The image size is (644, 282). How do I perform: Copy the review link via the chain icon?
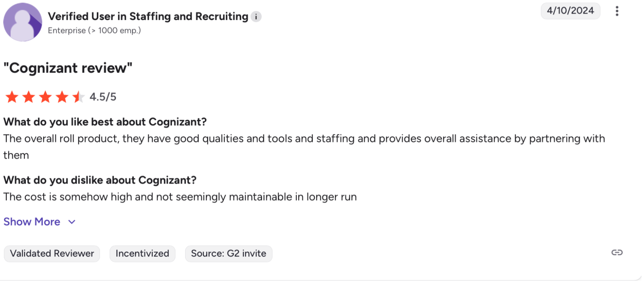[x=617, y=253]
